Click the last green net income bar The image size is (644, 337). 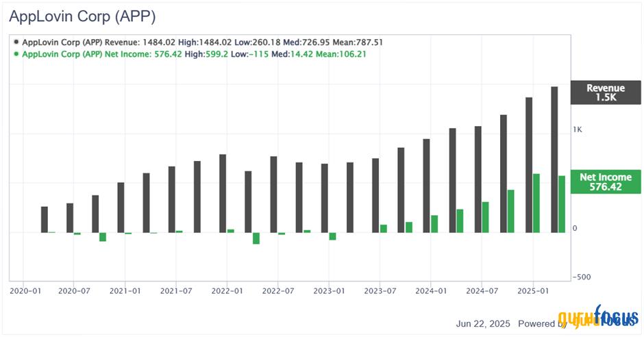click(562, 204)
